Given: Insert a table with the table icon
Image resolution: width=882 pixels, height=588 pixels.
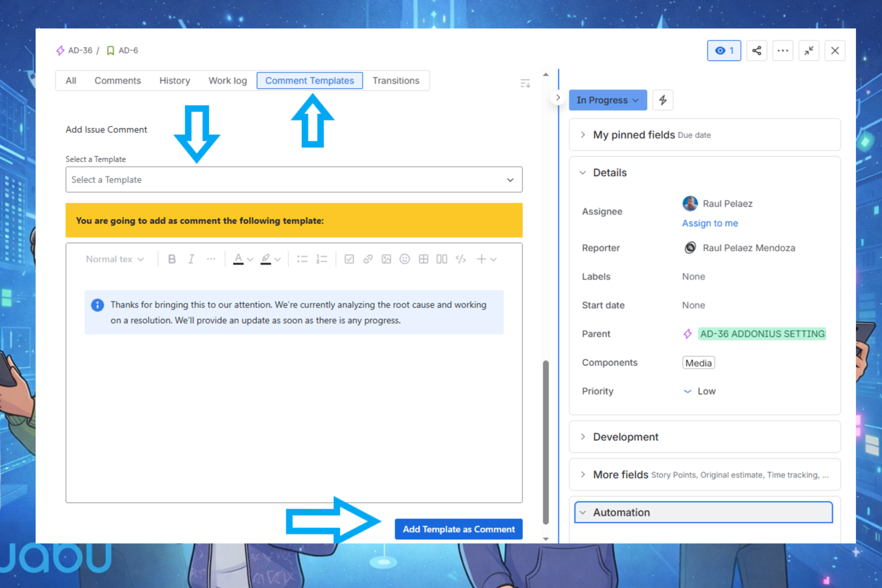Looking at the screenshot, I should 423,259.
